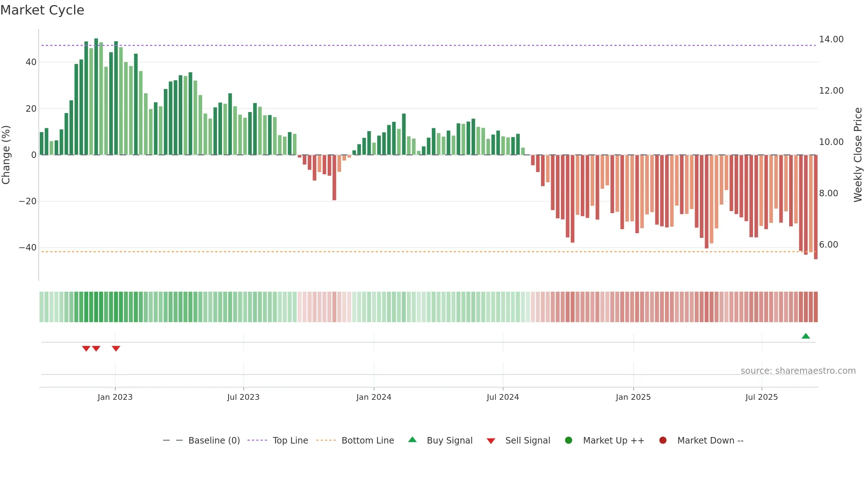868x488 pixels.
Task: Toggle the Top Line legend label
Action: [x=290, y=441]
